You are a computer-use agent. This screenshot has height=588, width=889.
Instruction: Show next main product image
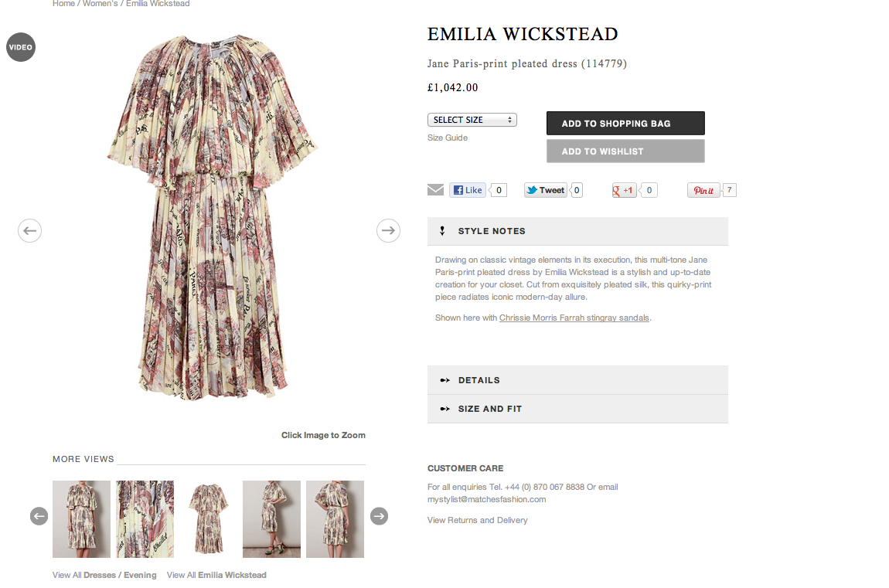388,230
